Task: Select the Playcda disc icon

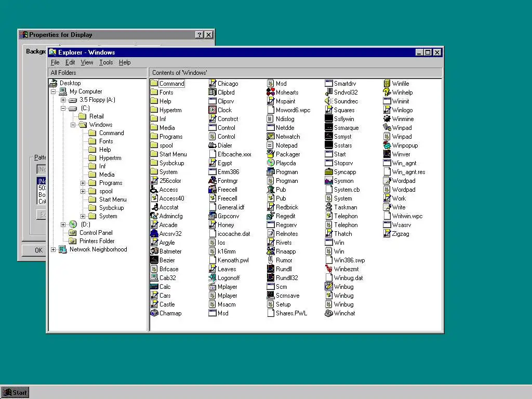Action: point(270,163)
